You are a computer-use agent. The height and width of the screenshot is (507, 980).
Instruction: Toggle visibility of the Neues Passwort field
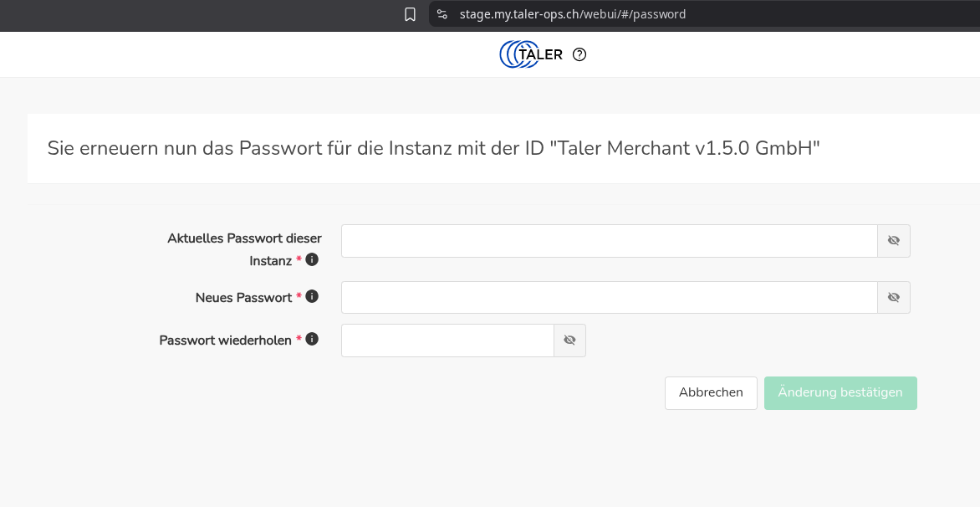(x=893, y=297)
